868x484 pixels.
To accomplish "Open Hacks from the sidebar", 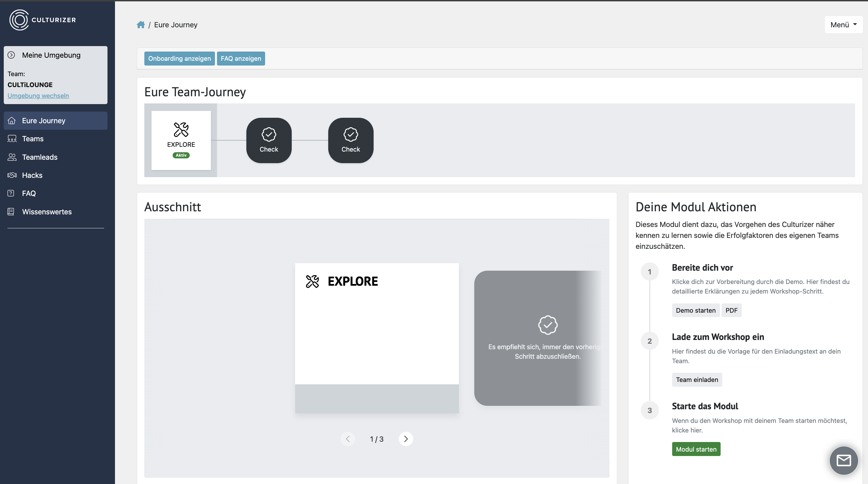I will (x=32, y=175).
